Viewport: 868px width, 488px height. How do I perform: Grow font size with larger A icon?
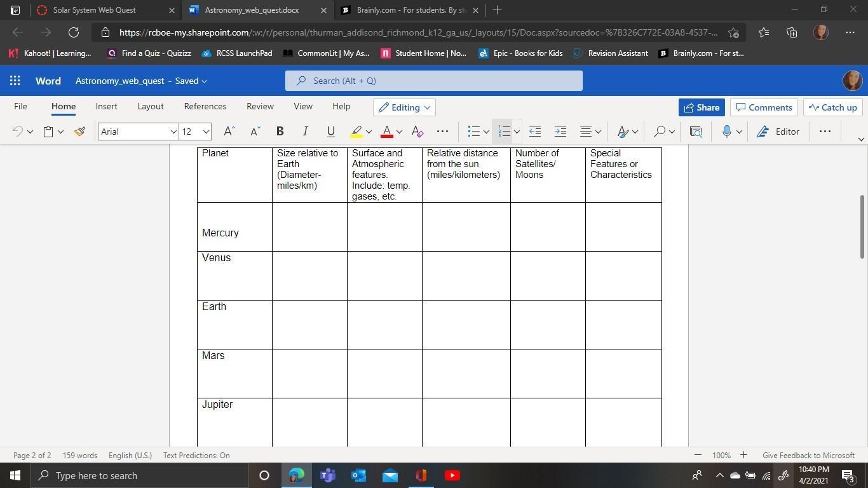pos(229,132)
